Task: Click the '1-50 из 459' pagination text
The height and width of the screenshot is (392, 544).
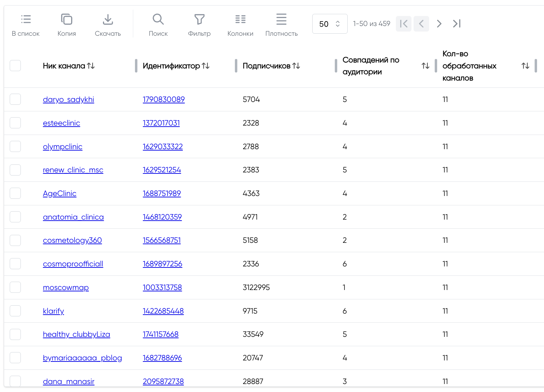Action: [x=372, y=24]
